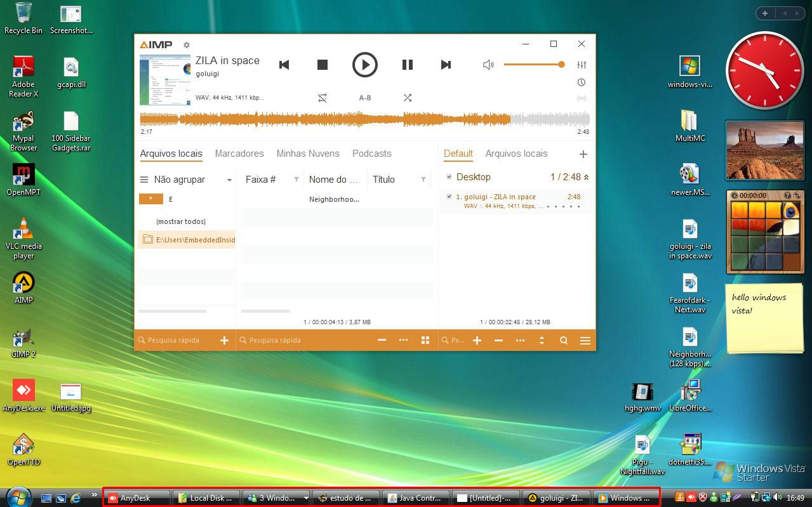Viewport: 812px width, 507px height.
Task: Open the playlist search magnifier icon
Action: click(x=564, y=341)
